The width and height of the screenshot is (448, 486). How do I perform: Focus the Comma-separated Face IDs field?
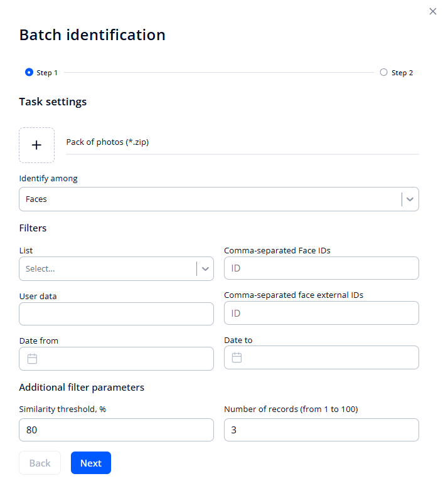[x=321, y=268]
